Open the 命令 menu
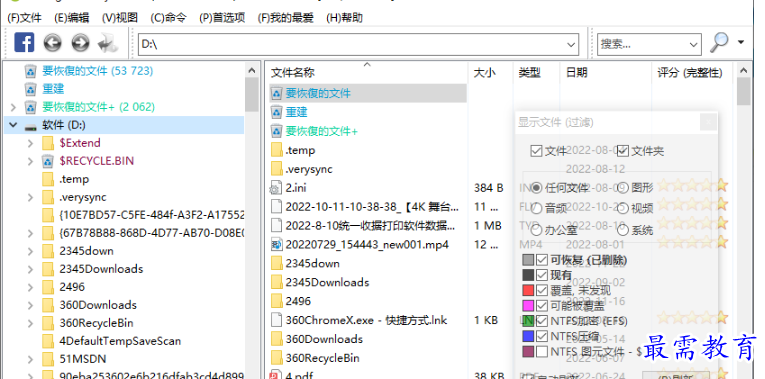The height and width of the screenshot is (379, 765). (168, 18)
